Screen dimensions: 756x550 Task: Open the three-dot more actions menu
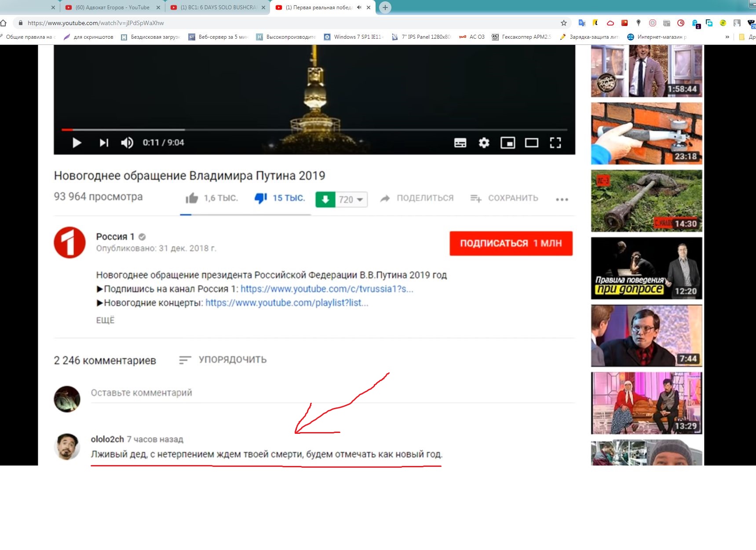562,199
